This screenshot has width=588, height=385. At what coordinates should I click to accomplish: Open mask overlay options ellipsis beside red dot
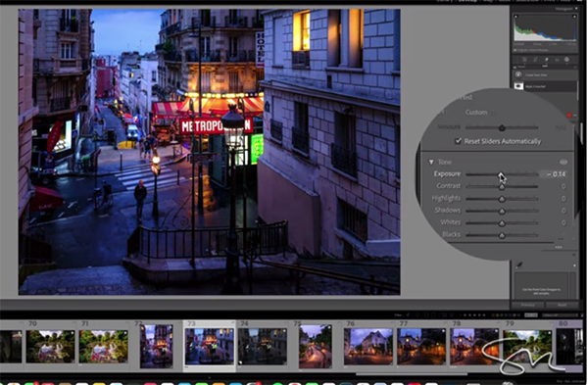(x=575, y=115)
